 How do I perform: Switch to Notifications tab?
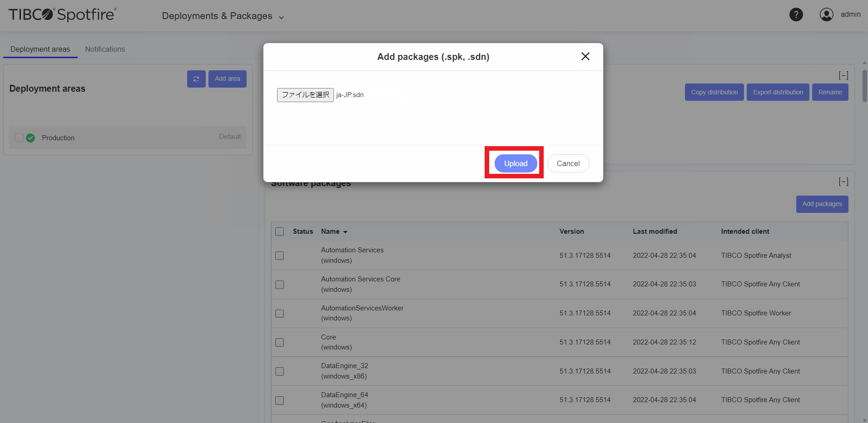pos(105,49)
